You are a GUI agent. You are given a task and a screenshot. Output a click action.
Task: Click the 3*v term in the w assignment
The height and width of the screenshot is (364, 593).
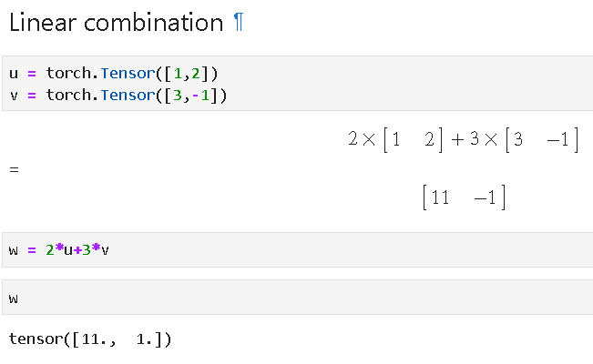click(94, 250)
